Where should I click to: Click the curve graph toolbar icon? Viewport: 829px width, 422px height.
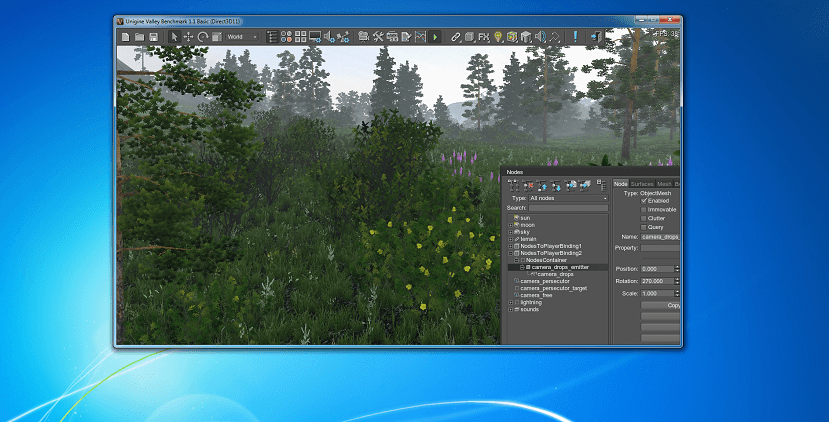(x=420, y=36)
